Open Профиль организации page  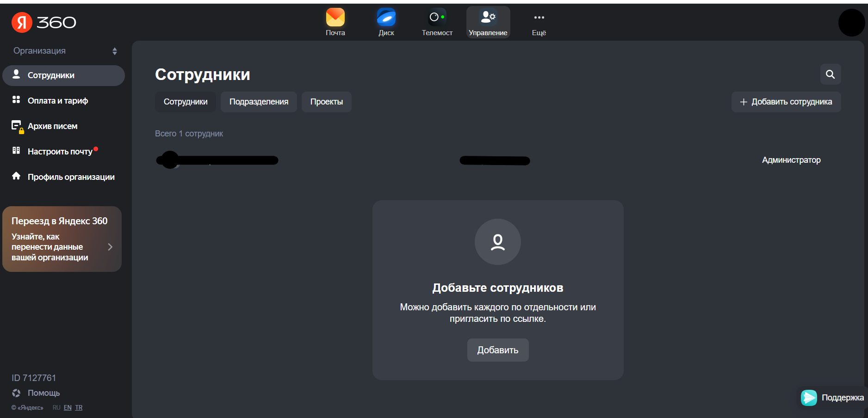point(63,177)
